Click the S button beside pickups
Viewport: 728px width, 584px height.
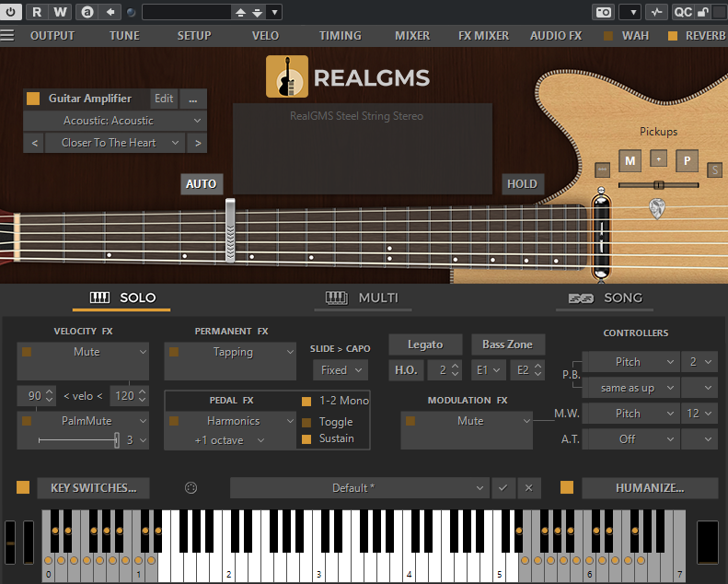pos(714,170)
